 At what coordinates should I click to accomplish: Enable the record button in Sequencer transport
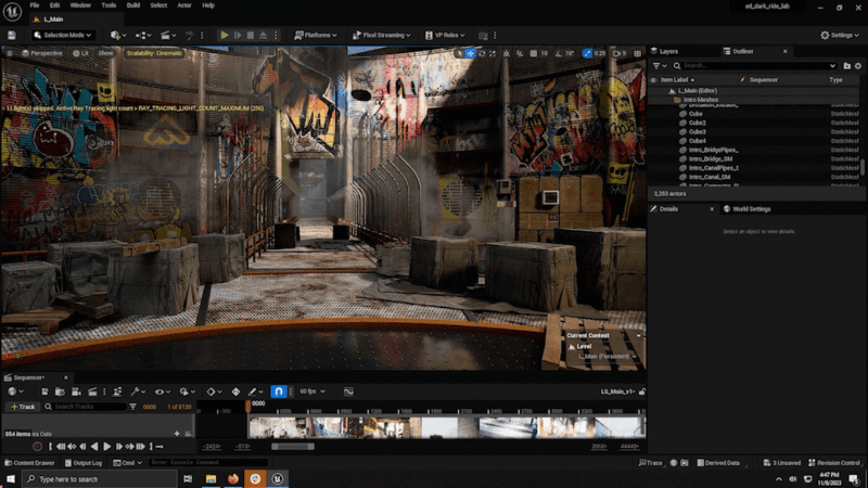[38, 446]
